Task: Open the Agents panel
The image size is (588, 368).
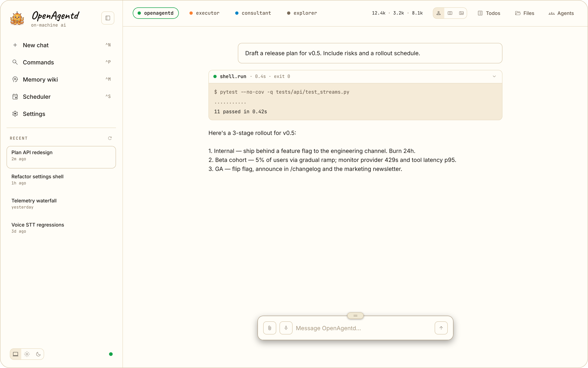Action: (x=561, y=13)
